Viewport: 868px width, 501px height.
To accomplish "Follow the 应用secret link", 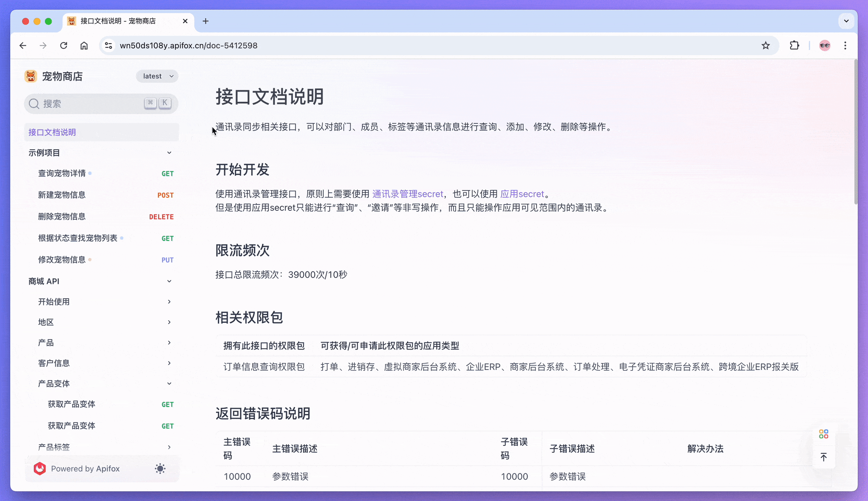I will (522, 194).
